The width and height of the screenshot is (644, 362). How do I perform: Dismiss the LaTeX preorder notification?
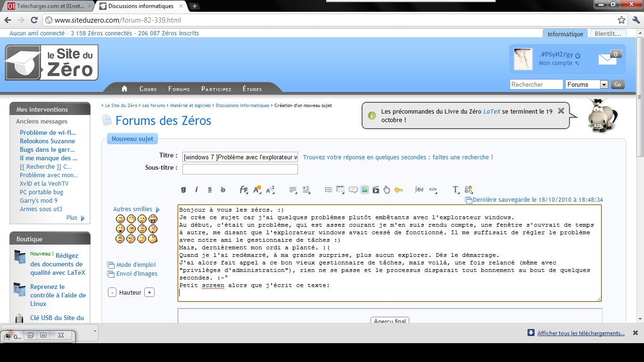point(561,111)
